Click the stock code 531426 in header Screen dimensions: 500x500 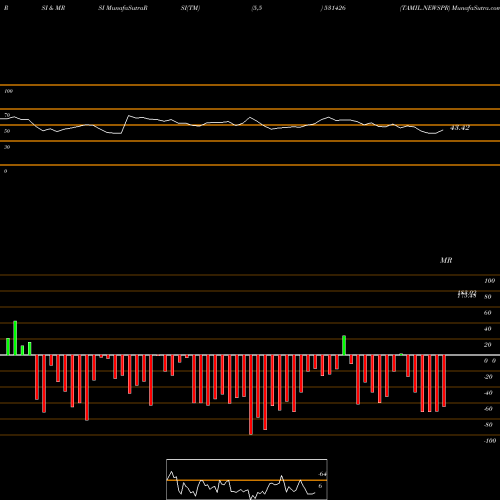click(x=334, y=8)
